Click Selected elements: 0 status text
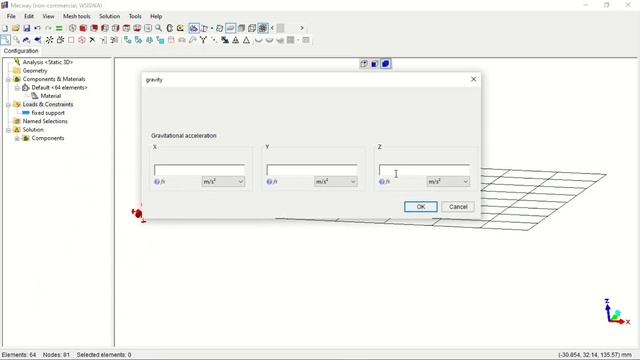 [x=104, y=355]
